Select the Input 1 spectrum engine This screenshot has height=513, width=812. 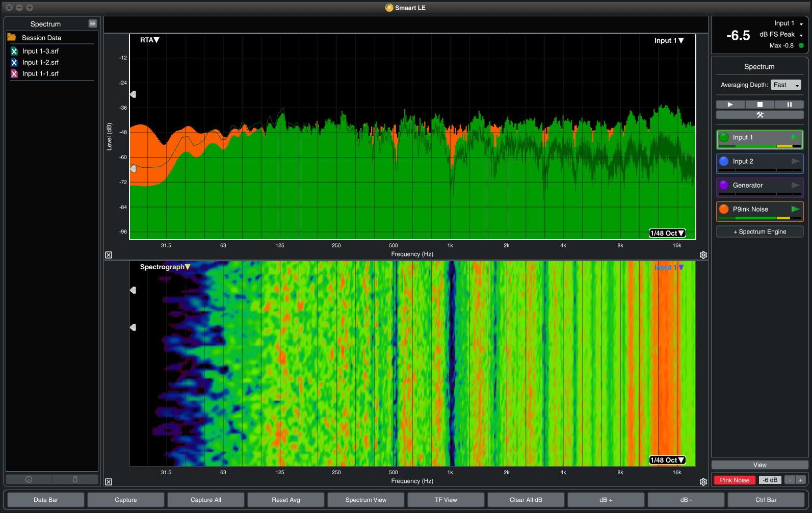point(760,139)
